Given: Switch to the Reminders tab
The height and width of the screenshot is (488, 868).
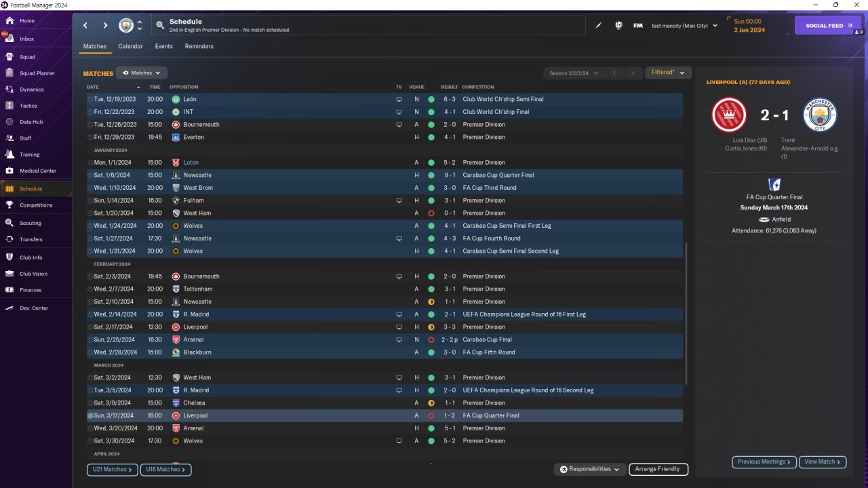Looking at the screenshot, I should point(199,46).
